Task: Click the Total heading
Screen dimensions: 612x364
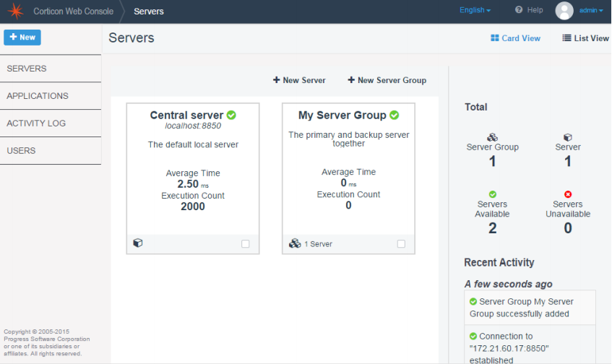Action: 475,107
